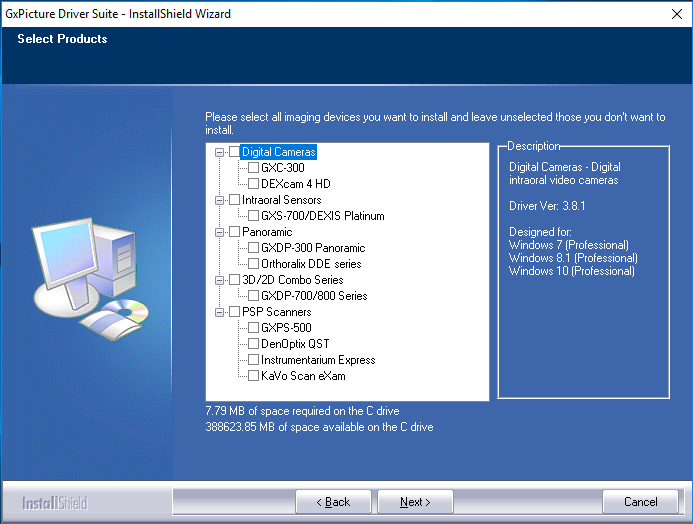Check the Orthoralix DDE series checkbox

(x=253, y=264)
